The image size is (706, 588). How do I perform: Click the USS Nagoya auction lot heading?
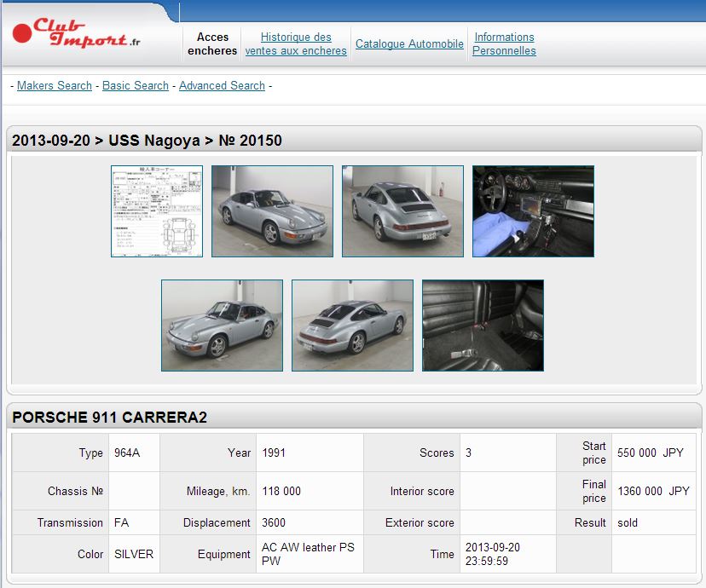tap(147, 141)
